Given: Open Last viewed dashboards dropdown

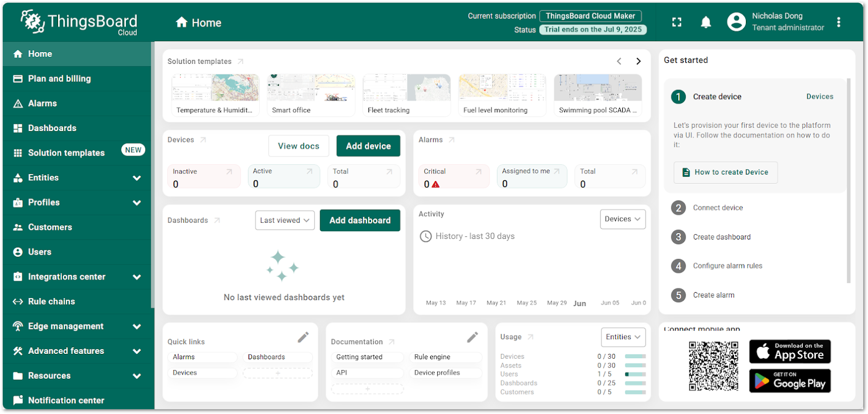Looking at the screenshot, I should [x=285, y=220].
